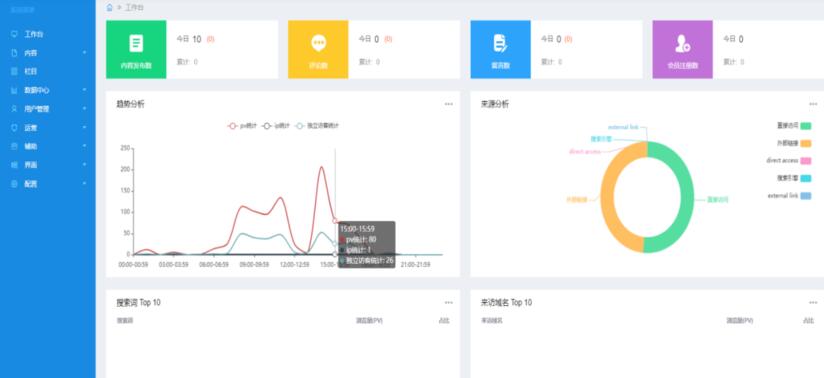Click the purple member registration icon

pos(683,43)
